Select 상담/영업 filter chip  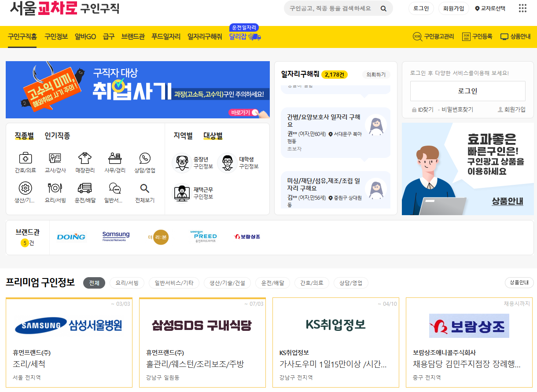(351, 283)
